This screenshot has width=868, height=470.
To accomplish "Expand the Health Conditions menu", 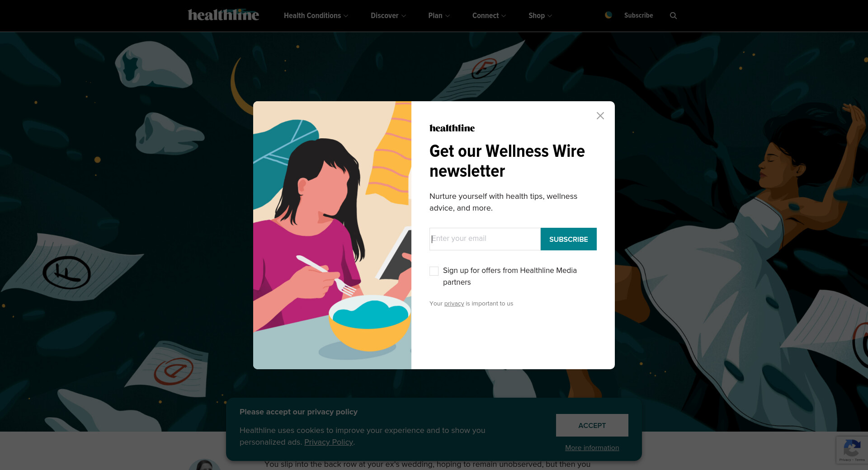I will [316, 15].
